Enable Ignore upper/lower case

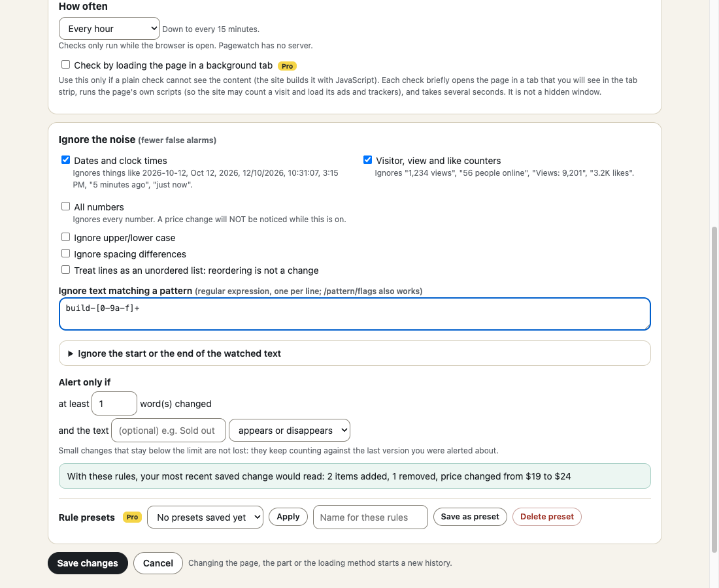[x=65, y=237]
